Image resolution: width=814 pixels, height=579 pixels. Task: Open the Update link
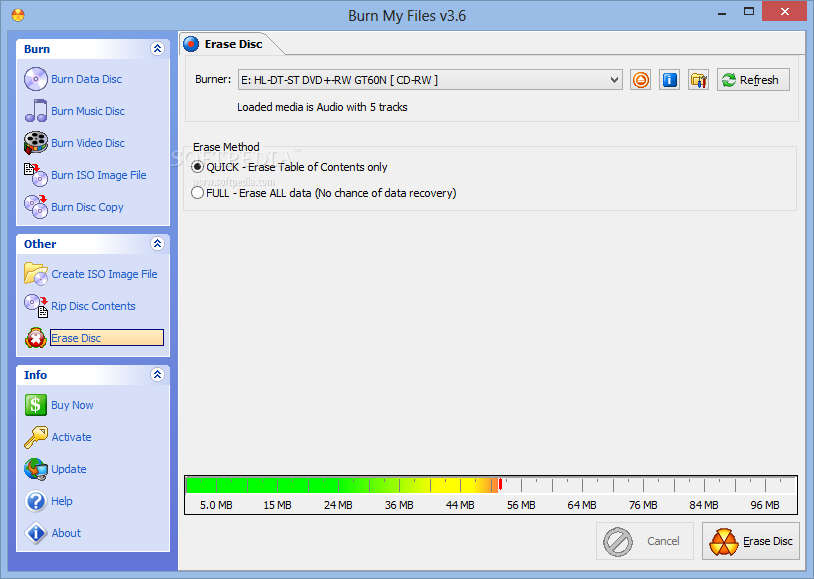point(69,469)
